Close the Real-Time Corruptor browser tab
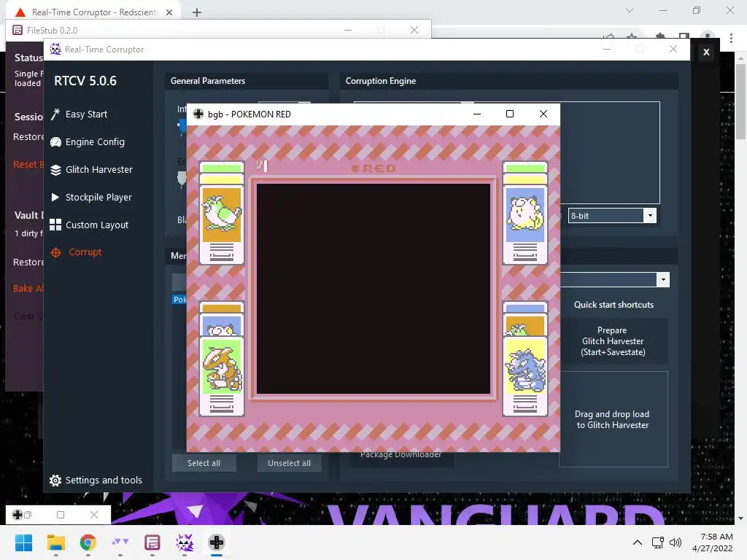Screen dimensions: 747x560 pos(169,12)
